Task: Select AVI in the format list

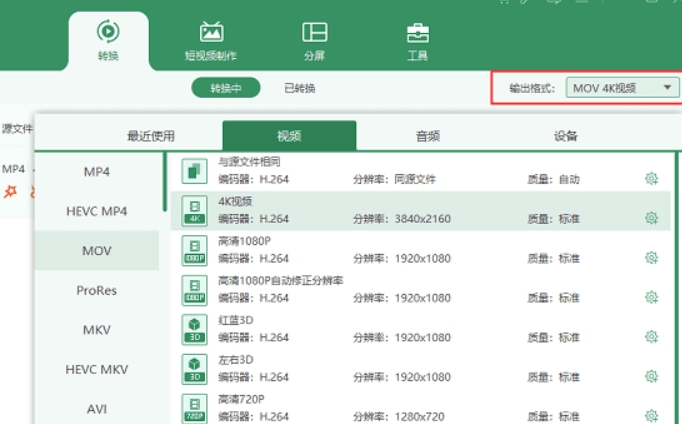Action: click(97, 409)
